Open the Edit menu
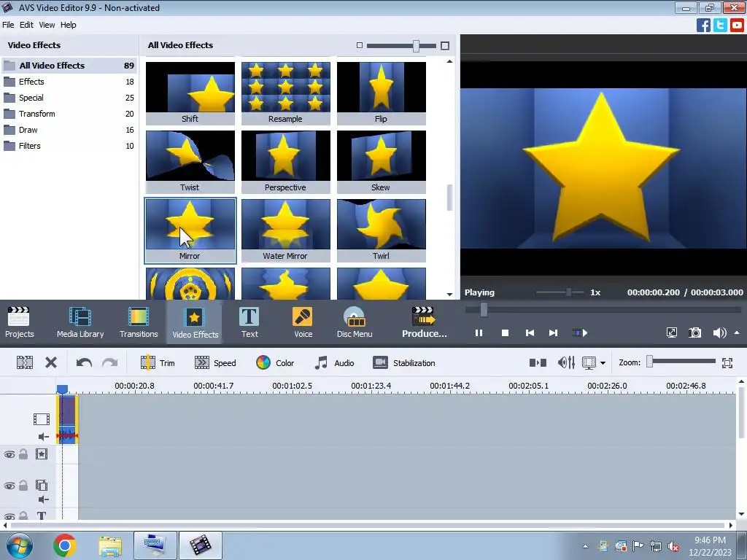Image resolution: width=747 pixels, height=560 pixels. (x=26, y=25)
